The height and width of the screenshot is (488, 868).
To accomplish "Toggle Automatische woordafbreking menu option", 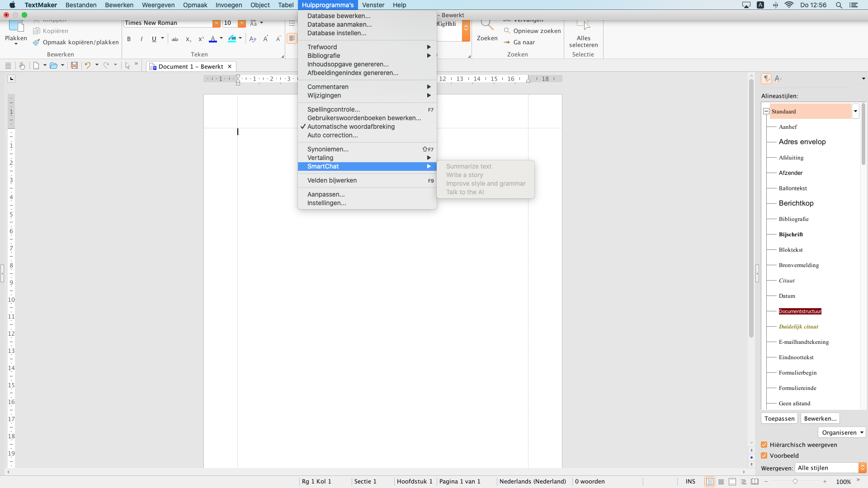I will point(351,127).
